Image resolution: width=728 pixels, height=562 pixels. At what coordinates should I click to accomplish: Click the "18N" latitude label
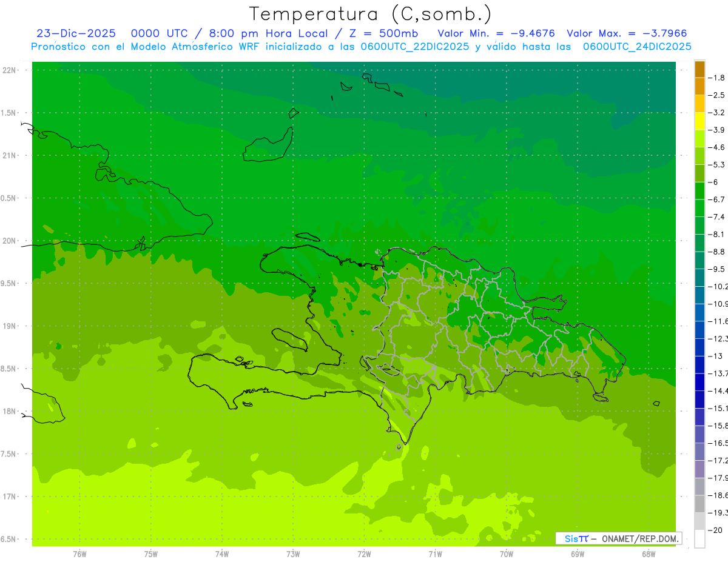(10, 412)
